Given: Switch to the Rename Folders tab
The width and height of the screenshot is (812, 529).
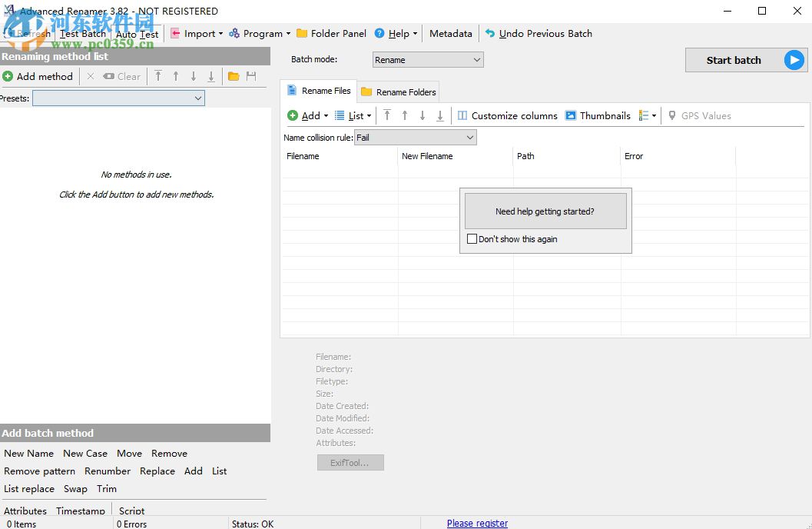Looking at the screenshot, I should 399,91.
